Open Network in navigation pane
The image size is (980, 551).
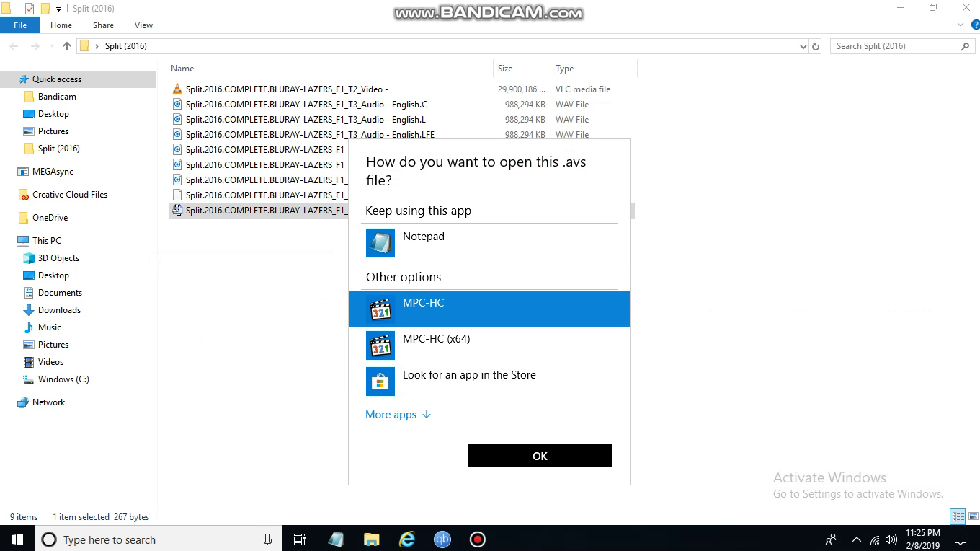point(48,402)
